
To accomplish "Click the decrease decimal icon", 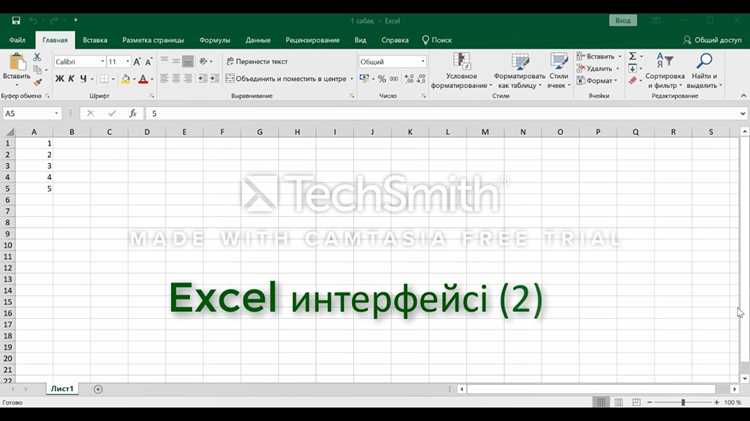I will [421, 79].
